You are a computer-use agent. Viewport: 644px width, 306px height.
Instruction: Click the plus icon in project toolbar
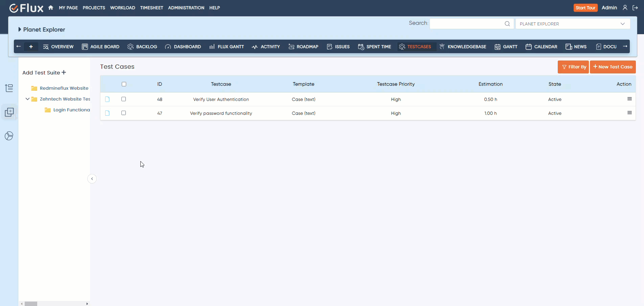31,47
